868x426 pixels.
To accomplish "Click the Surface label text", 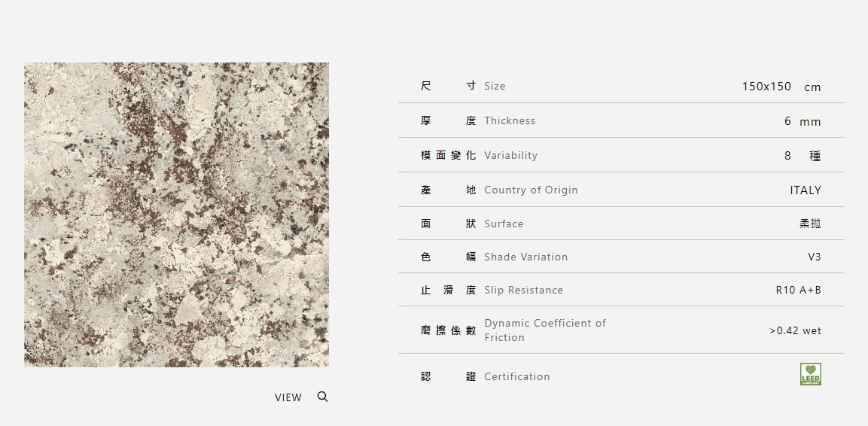I will tap(504, 224).
